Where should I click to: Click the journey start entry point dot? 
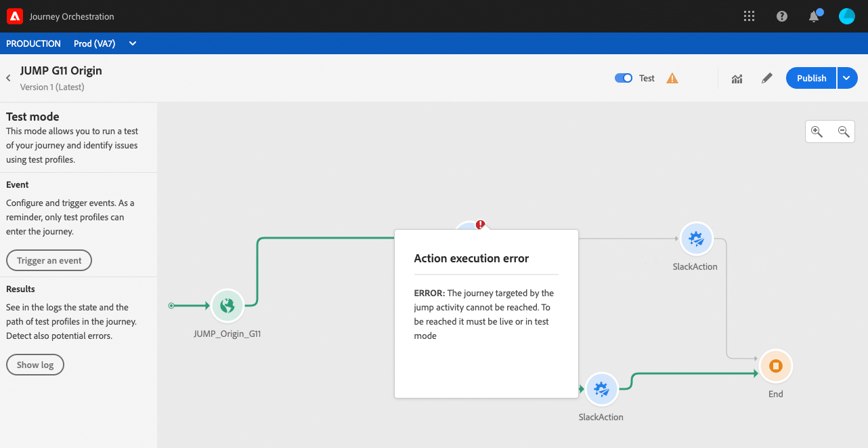coord(171,306)
